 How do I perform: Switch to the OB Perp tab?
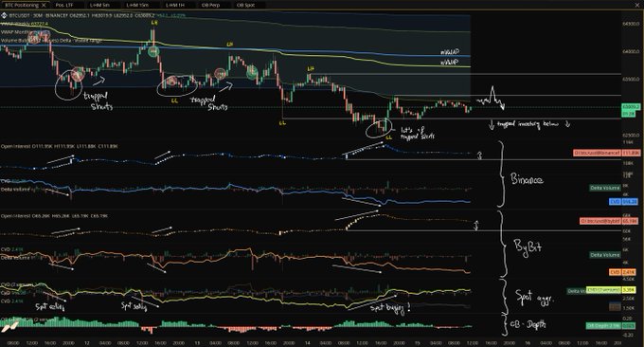[210, 6]
